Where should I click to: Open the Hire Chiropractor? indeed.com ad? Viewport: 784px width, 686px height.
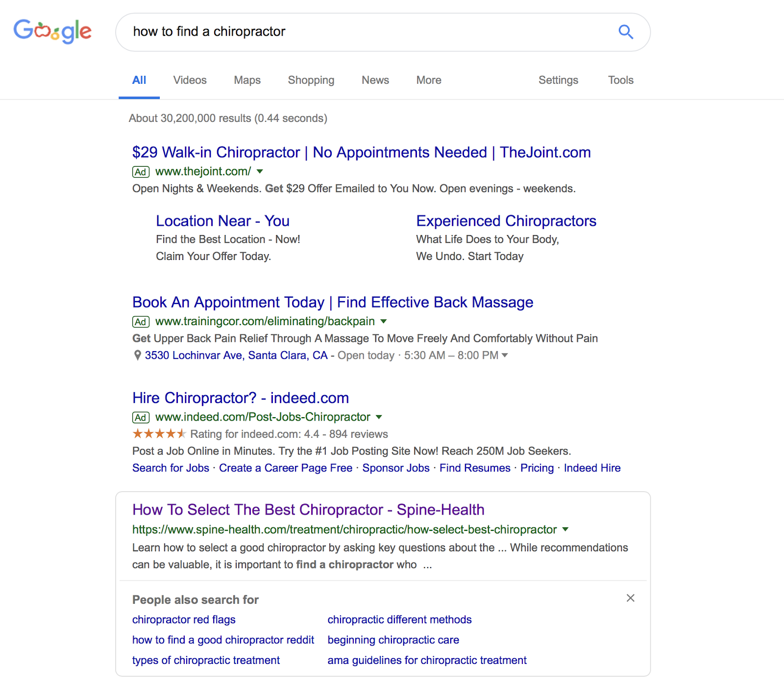point(241,398)
